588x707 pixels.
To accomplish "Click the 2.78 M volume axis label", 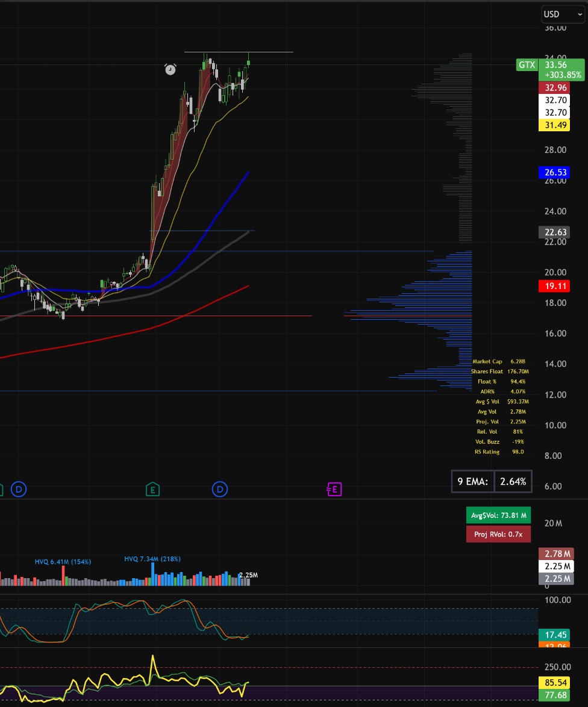I will click(557, 553).
